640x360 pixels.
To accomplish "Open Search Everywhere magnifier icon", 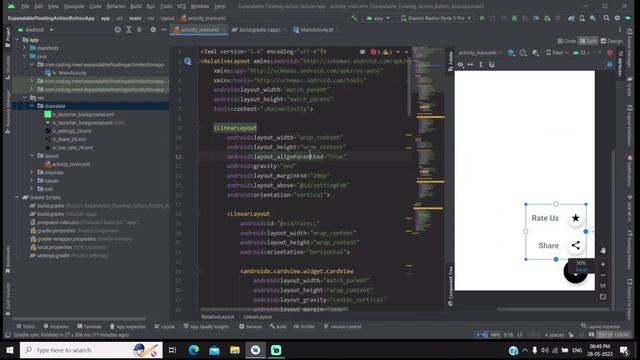I will pos(607,18).
